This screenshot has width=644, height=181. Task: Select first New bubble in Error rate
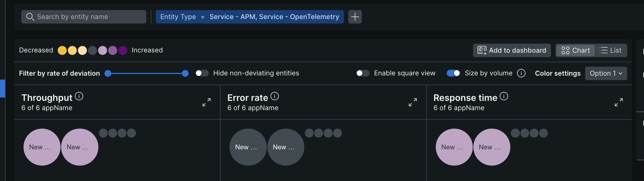[x=248, y=147]
